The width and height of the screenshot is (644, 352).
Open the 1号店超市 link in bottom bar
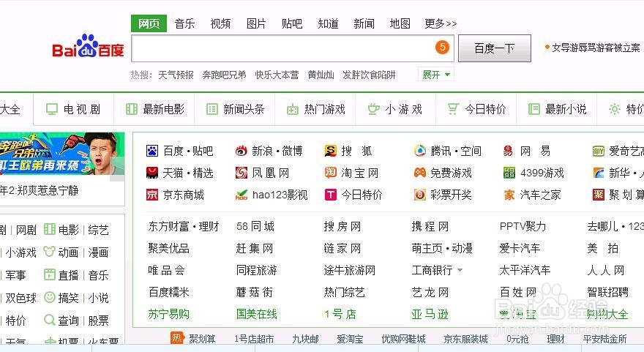254,339
